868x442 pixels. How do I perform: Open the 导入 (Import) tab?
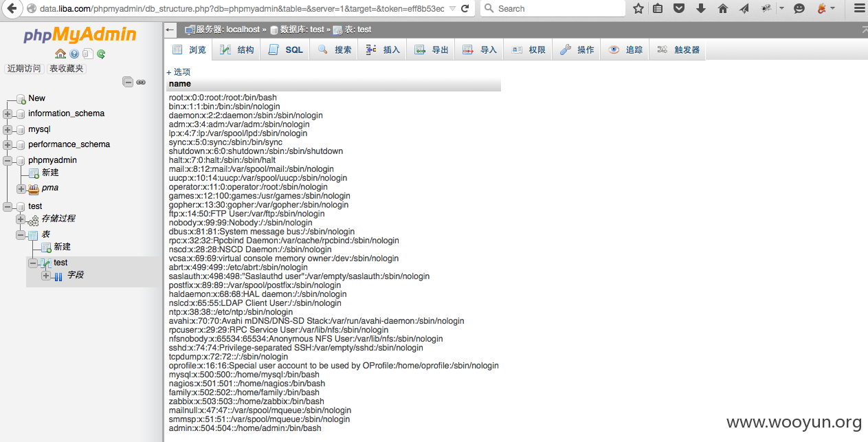coord(480,50)
